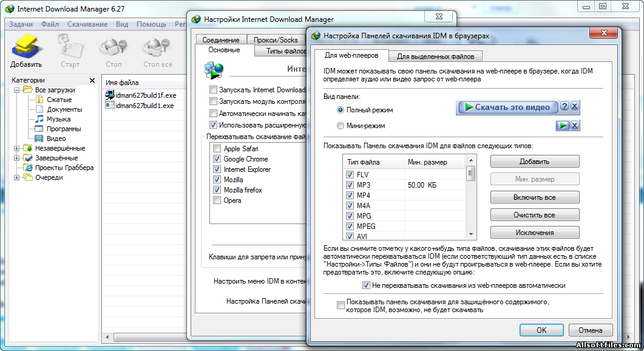
Task: Open the Файл menu
Action: point(50,24)
